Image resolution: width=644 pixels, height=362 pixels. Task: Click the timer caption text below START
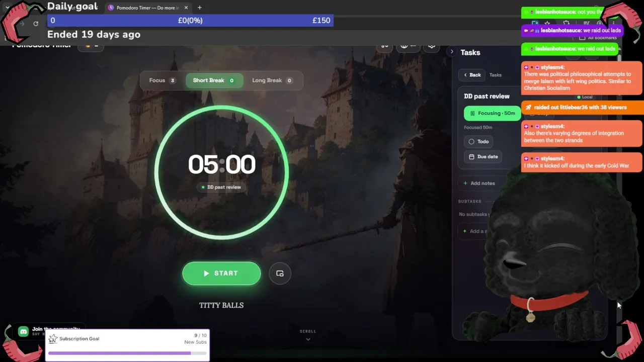[x=221, y=305]
